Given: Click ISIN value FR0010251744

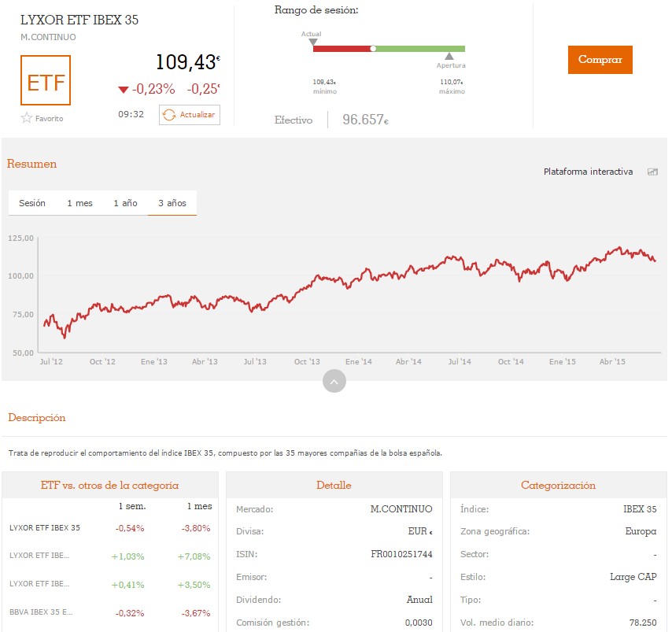Looking at the screenshot, I should (x=401, y=554).
